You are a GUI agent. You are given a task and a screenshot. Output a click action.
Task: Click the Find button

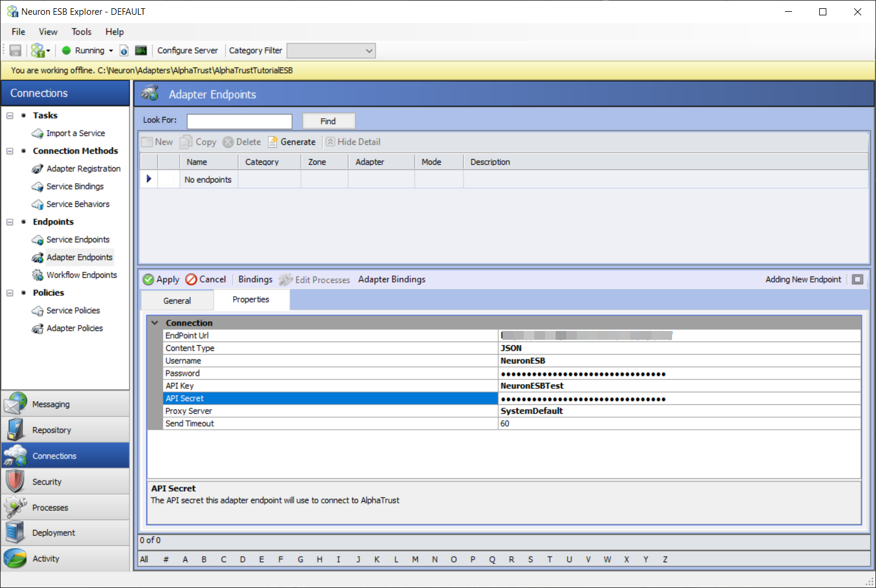(x=329, y=121)
